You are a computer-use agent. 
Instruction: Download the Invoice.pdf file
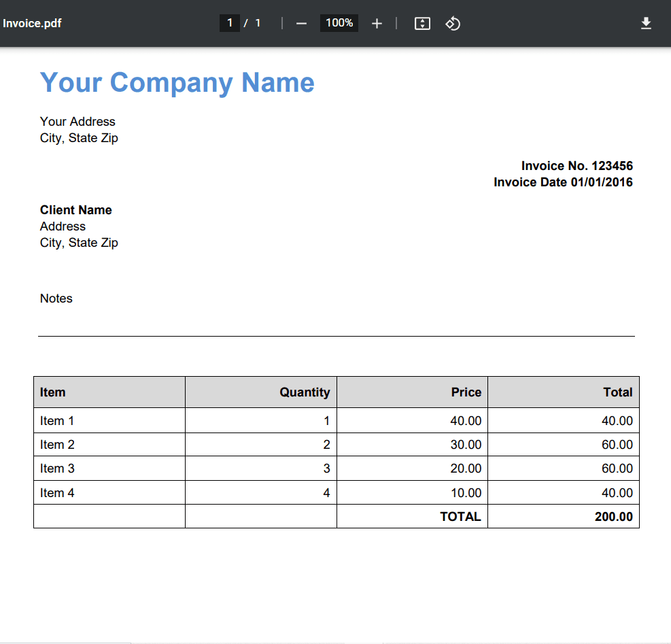point(646,24)
